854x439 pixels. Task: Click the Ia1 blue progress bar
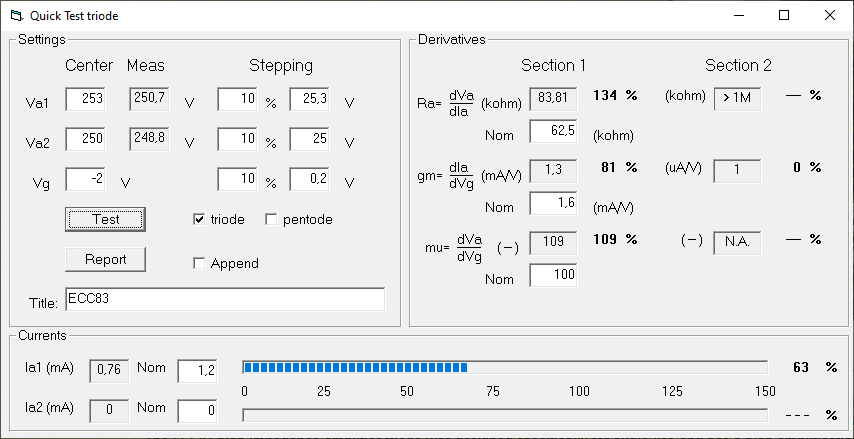pyautogui.click(x=505, y=368)
